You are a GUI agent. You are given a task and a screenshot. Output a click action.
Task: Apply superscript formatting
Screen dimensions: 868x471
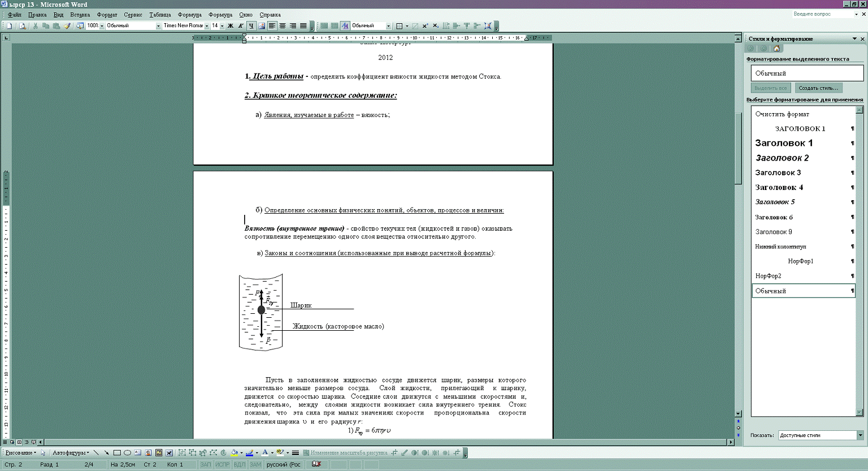[425, 26]
